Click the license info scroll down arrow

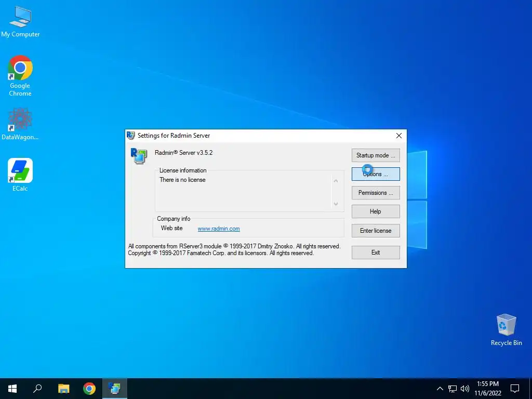[x=336, y=204]
